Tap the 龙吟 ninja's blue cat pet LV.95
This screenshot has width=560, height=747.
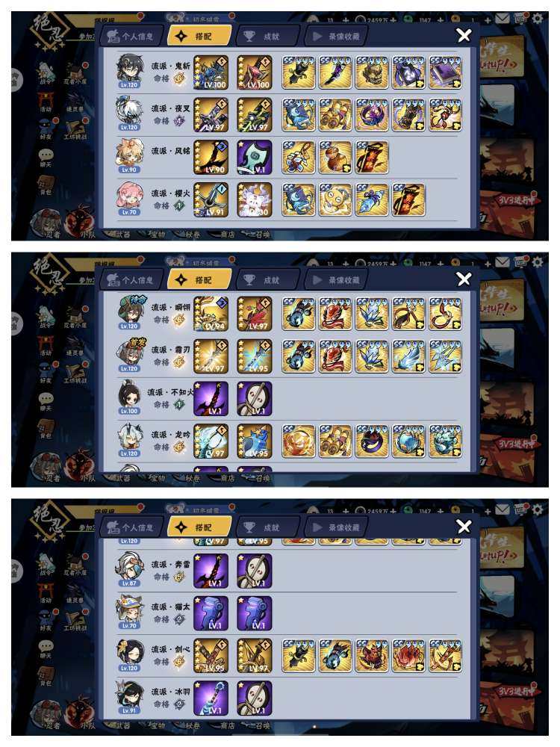pos(255,441)
